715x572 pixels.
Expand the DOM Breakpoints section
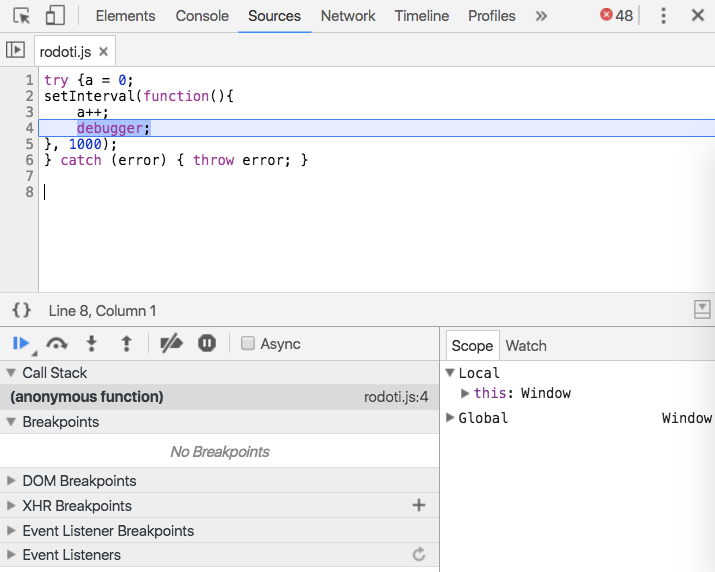(11, 481)
